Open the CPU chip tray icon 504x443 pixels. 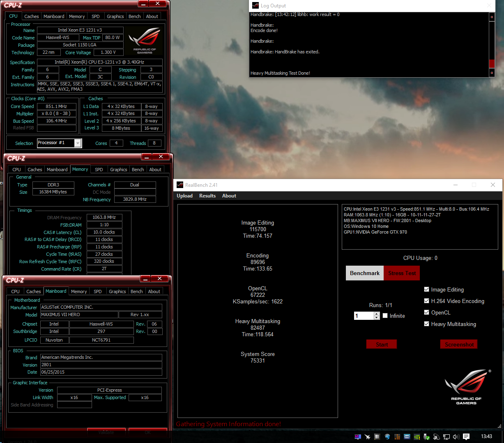(377, 437)
